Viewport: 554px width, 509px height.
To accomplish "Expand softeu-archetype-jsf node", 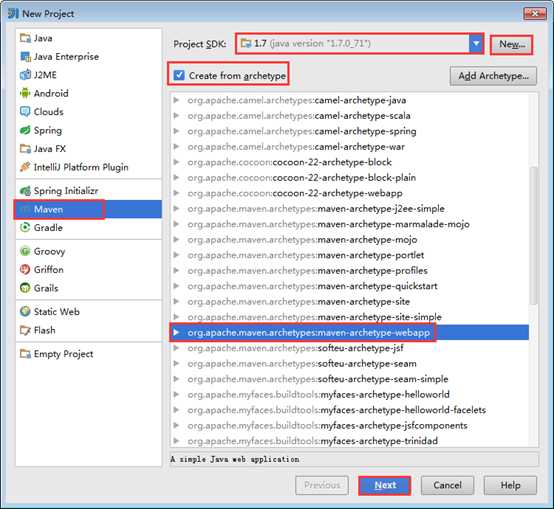I will pos(176,348).
